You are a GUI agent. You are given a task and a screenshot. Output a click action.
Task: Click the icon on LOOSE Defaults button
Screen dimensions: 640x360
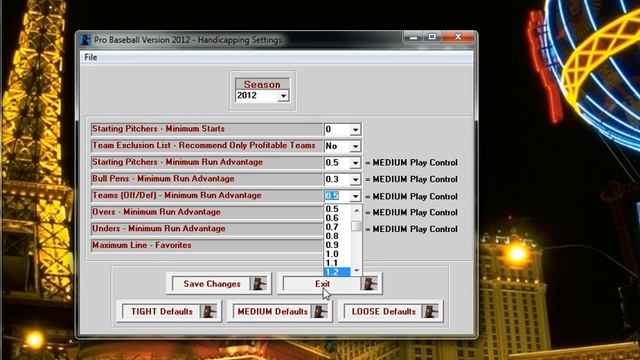coord(431,311)
